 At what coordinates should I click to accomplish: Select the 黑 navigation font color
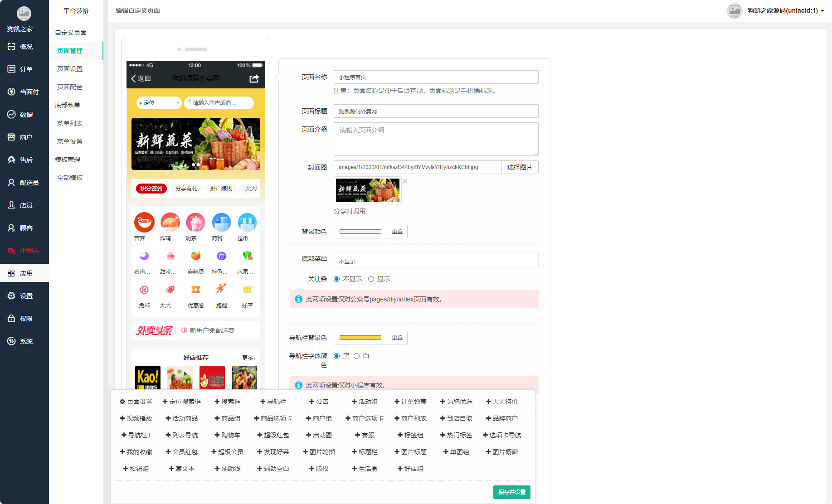point(336,356)
